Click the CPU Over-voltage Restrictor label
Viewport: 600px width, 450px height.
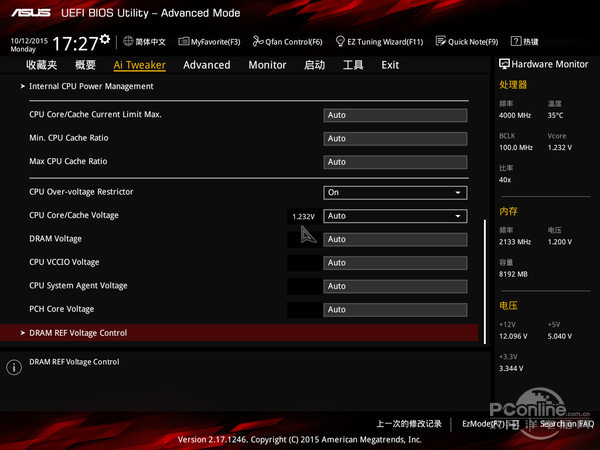coord(81,192)
